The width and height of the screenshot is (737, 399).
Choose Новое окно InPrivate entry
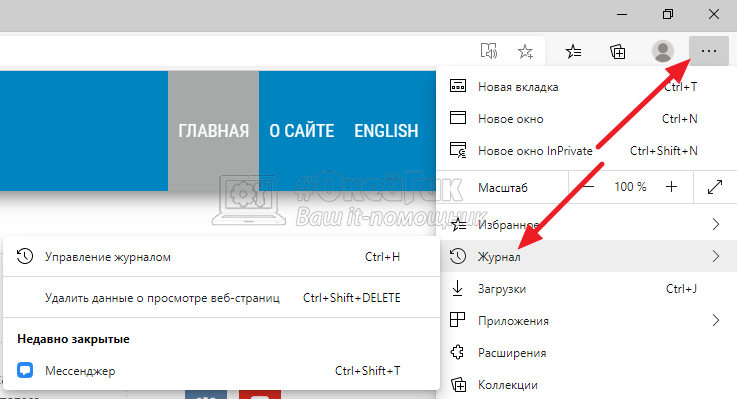tap(587, 150)
